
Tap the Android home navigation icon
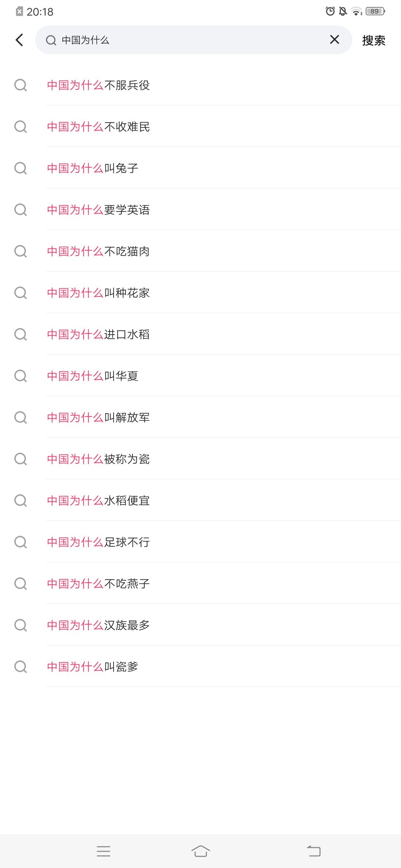click(x=200, y=851)
